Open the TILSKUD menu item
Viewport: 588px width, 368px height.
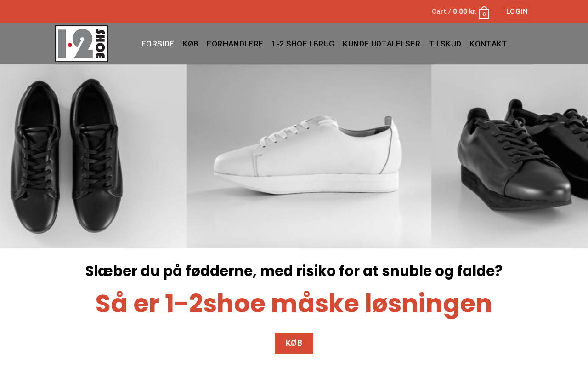click(x=445, y=44)
